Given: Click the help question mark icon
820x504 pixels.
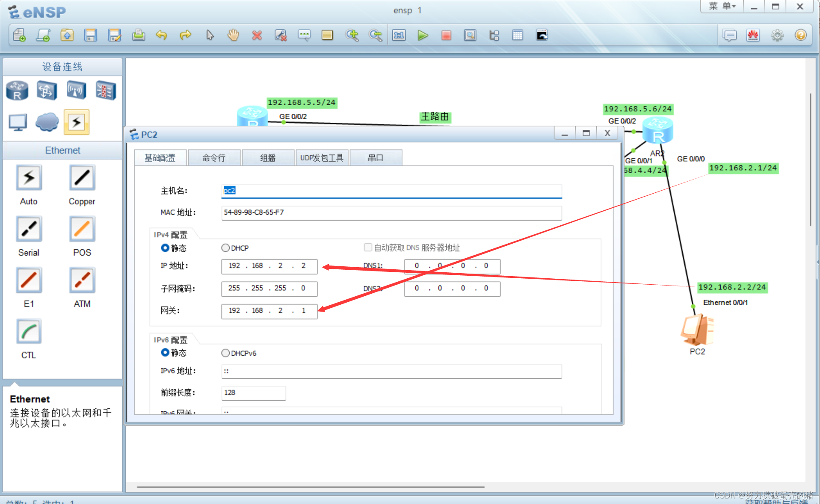Looking at the screenshot, I should click(801, 35).
